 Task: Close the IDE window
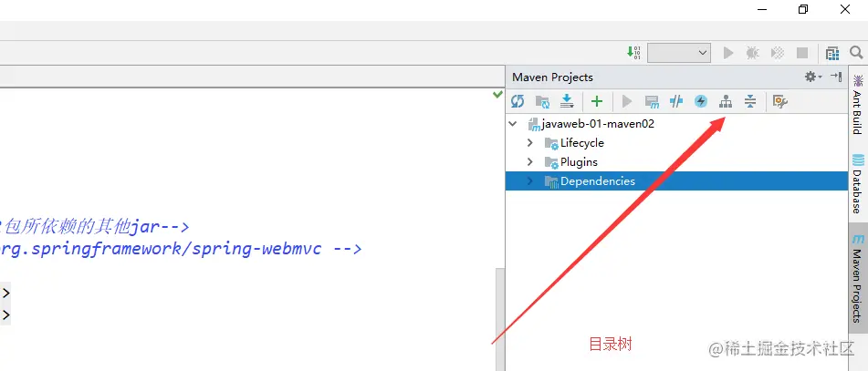(845, 9)
